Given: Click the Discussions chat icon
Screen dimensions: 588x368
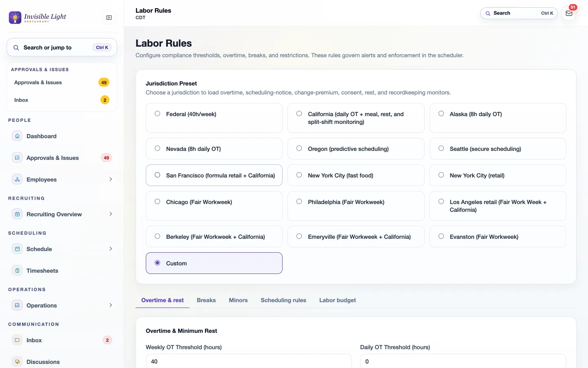Looking at the screenshot, I should click(17, 362).
